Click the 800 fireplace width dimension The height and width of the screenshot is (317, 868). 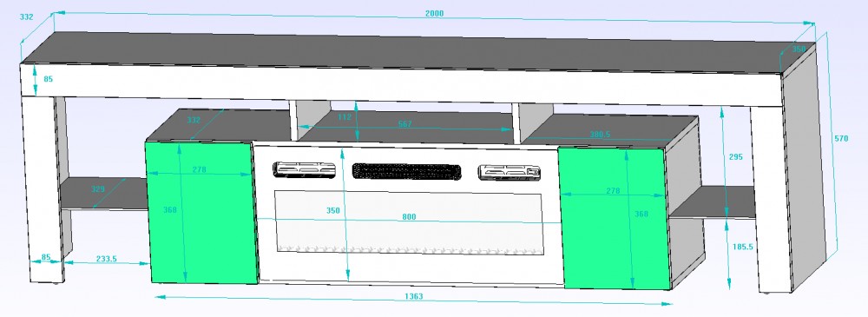pyautogui.click(x=409, y=217)
